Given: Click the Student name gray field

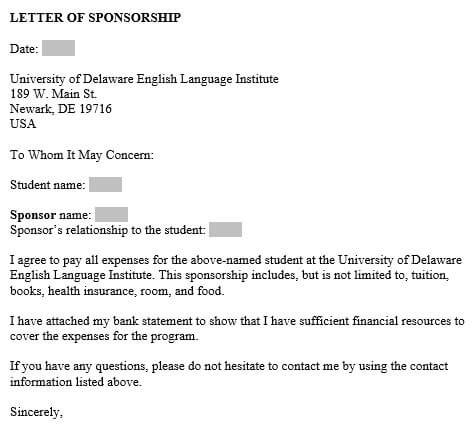Looking at the screenshot, I should 106,185.
